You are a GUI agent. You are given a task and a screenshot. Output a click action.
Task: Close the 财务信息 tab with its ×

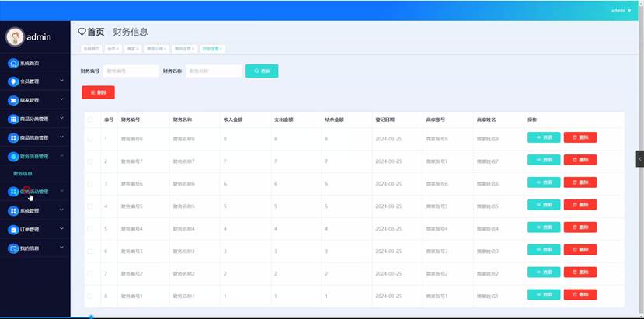point(221,49)
